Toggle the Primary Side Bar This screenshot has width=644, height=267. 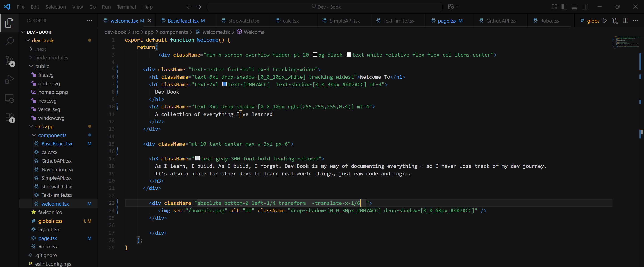[x=564, y=7]
